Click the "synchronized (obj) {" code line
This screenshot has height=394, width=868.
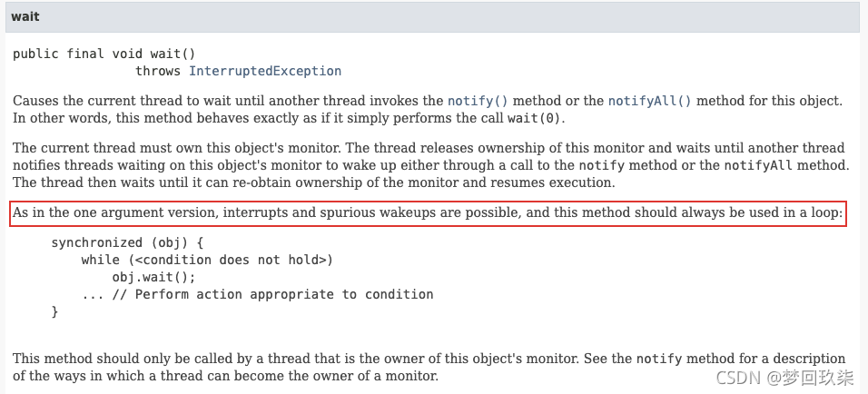click(127, 242)
